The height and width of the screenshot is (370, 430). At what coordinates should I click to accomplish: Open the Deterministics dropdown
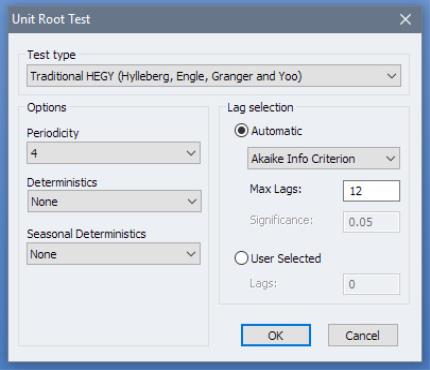pos(114,201)
